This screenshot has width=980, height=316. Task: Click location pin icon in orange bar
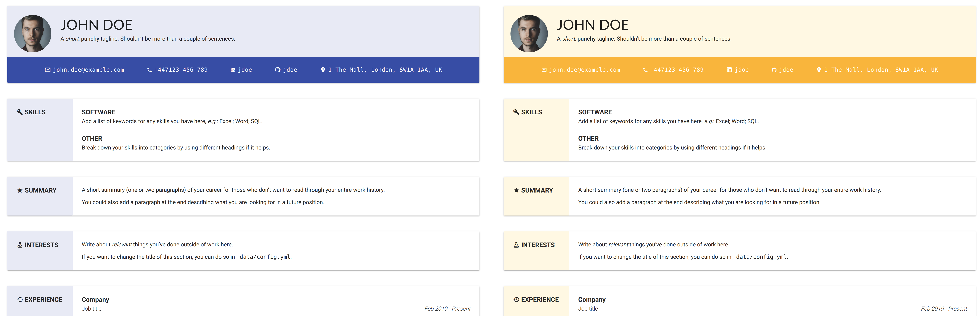coord(819,70)
